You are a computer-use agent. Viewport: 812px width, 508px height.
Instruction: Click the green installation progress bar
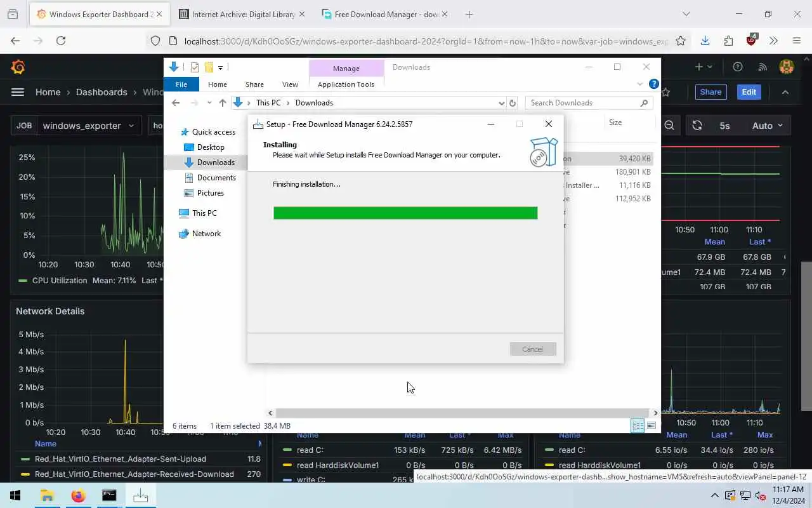405,213
